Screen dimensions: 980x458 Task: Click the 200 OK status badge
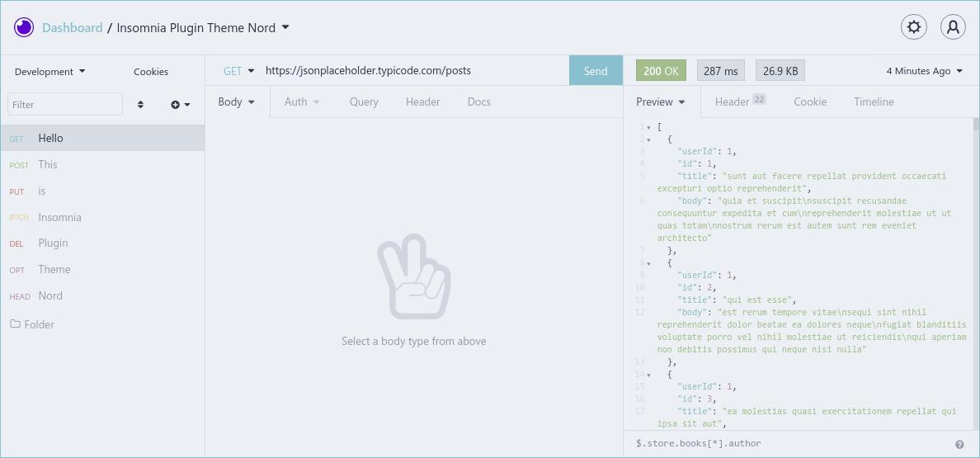[x=661, y=71]
